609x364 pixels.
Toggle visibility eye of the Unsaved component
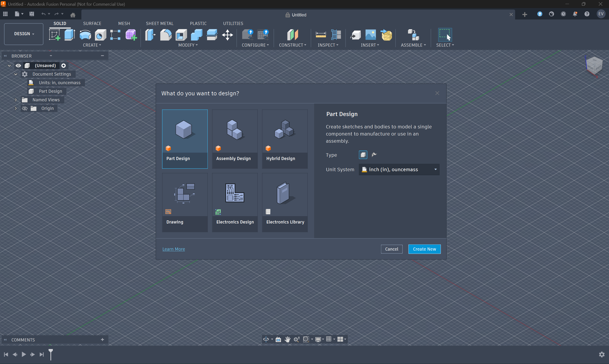tap(18, 65)
